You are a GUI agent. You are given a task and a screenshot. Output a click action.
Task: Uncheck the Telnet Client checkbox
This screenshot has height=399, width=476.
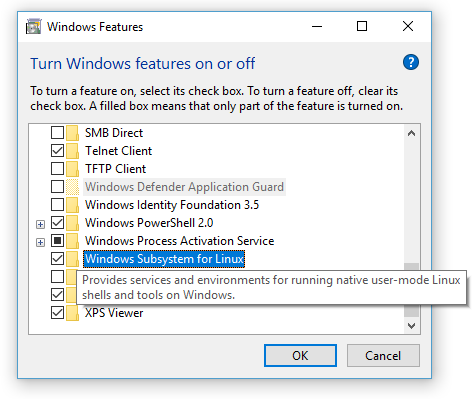point(57,151)
